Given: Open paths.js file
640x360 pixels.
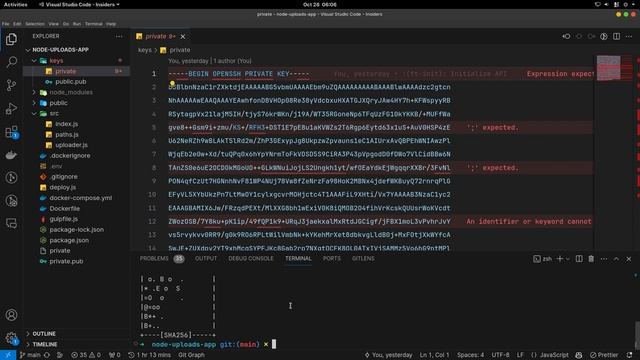Looking at the screenshot, I should (67, 134).
